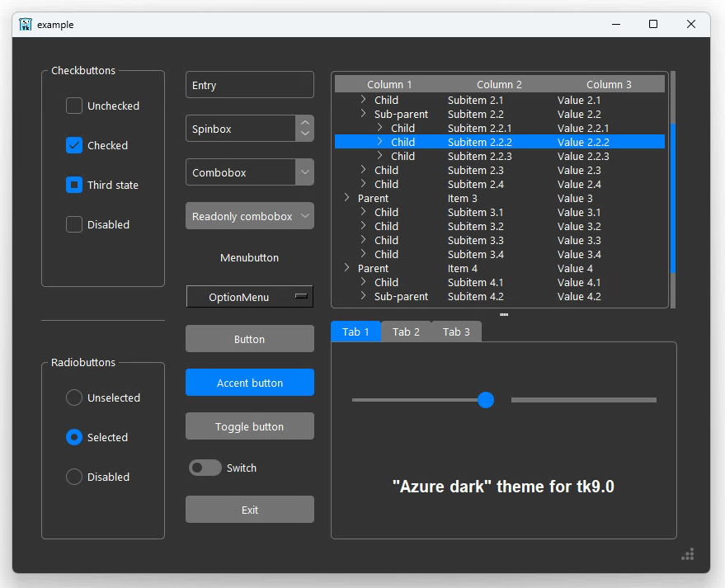Click the gray progress bar beside slider
Image resolution: width=725 pixels, height=588 pixels.
pyautogui.click(x=583, y=400)
